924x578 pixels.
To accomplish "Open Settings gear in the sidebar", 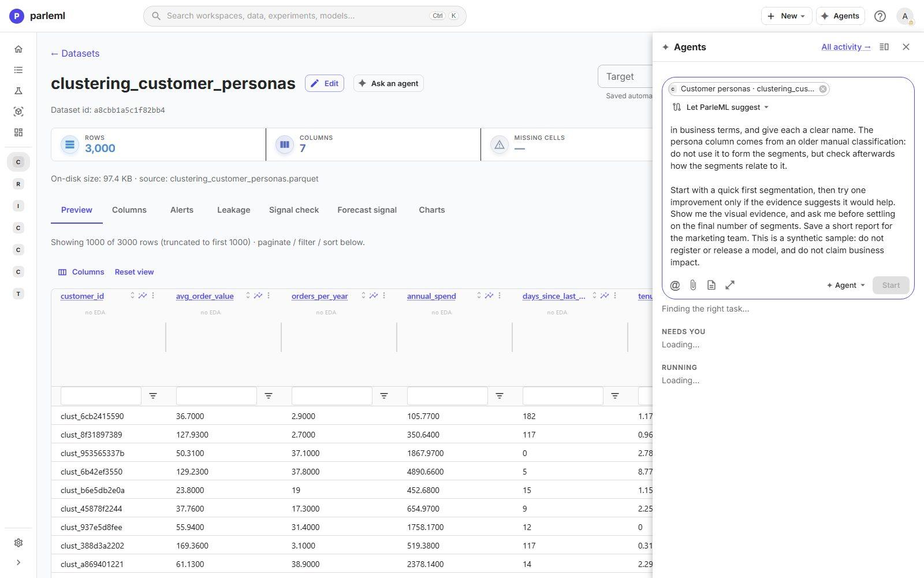I will tap(18, 543).
